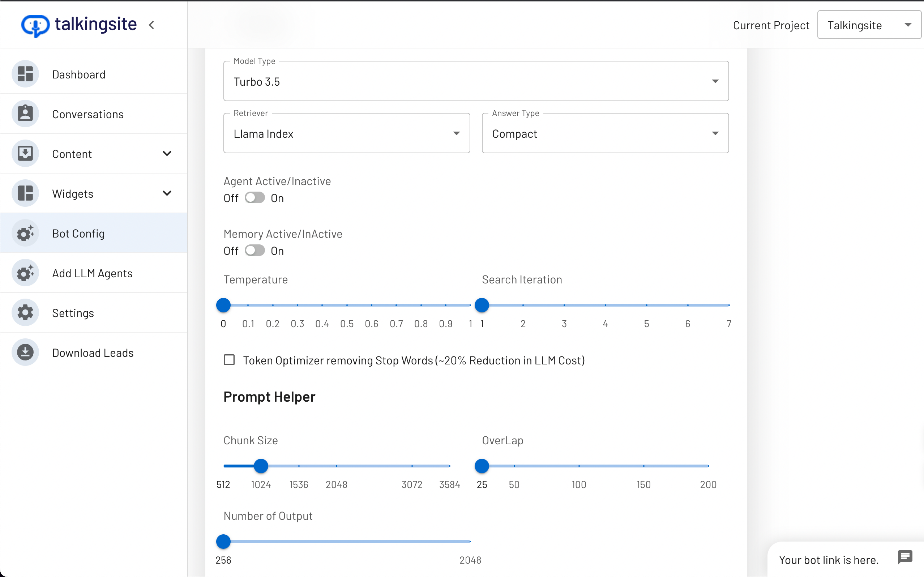Viewport: 924px width, 577px height.
Task: Click the Conversations clipboard icon
Action: pyautogui.click(x=25, y=114)
